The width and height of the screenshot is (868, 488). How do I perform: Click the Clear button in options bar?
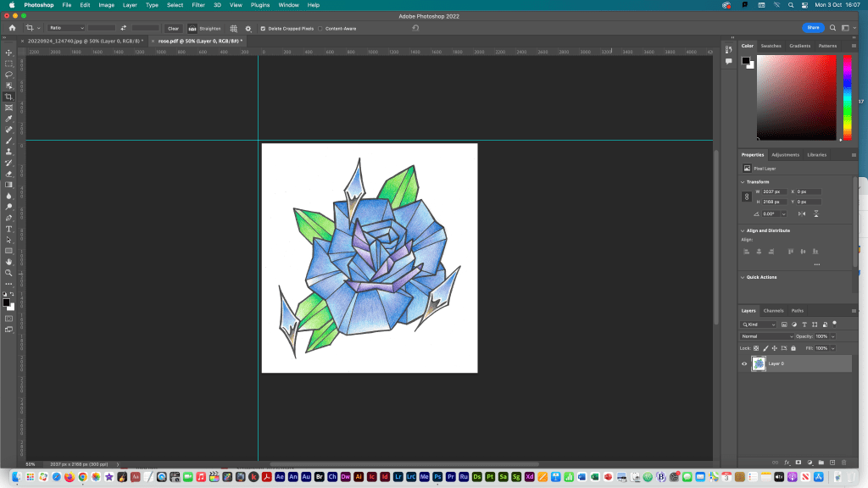point(173,28)
